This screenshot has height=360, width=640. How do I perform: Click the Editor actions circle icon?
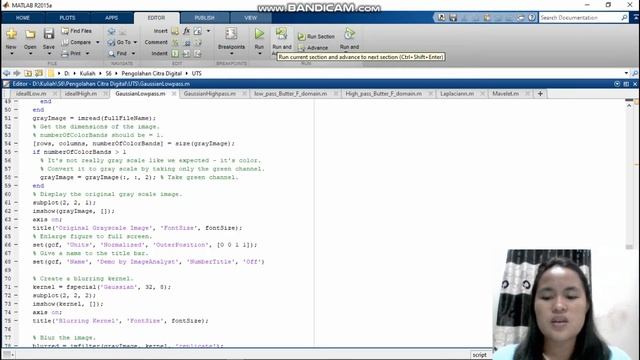(617, 84)
